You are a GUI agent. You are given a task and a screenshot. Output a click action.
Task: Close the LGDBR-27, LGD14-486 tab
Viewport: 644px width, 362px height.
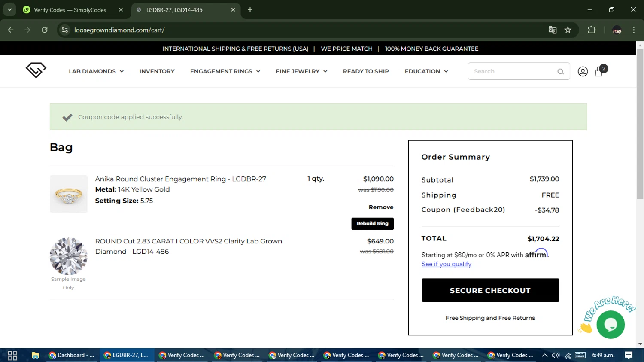pyautogui.click(x=233, y=10)
